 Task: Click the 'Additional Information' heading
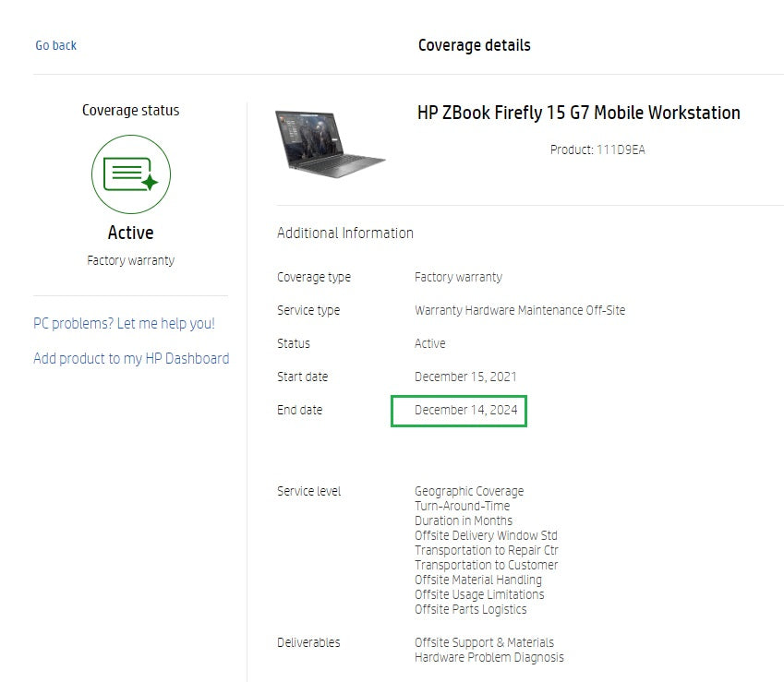pyautogui.click(x=345, y=233)
